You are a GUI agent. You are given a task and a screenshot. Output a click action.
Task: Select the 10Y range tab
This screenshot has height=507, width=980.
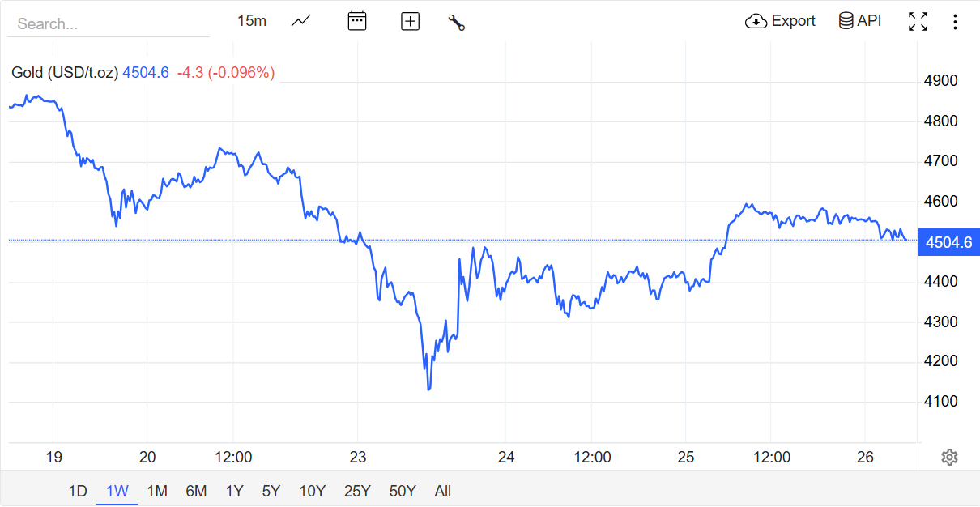[312, 491]
